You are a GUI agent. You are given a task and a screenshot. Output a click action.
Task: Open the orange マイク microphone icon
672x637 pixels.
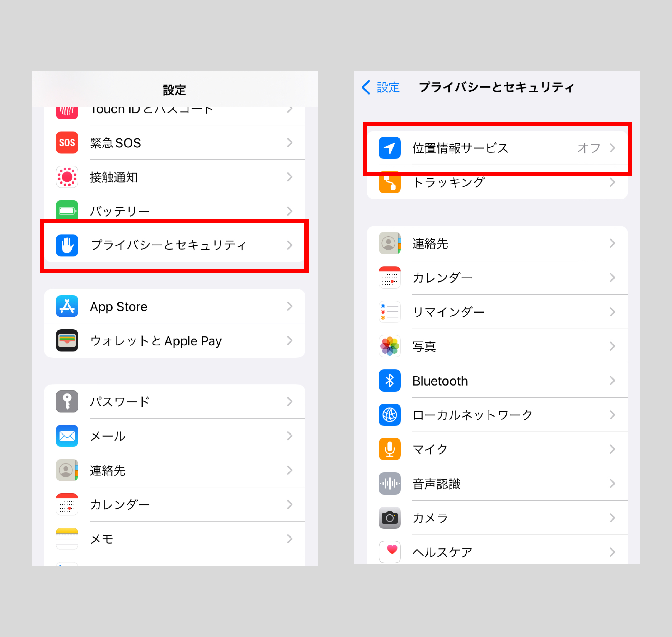click(389, 449)
